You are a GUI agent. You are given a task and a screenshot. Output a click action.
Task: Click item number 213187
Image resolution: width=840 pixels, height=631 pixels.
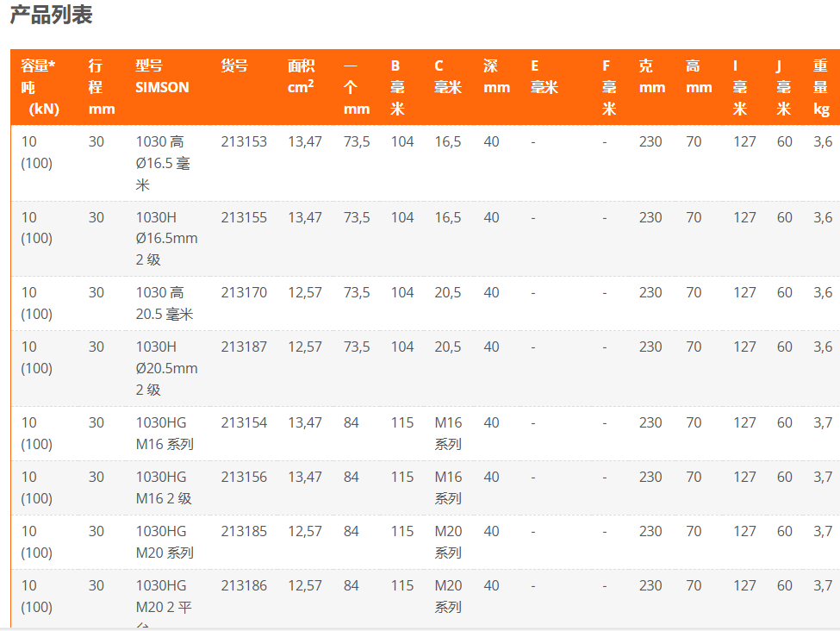point(244,347)
